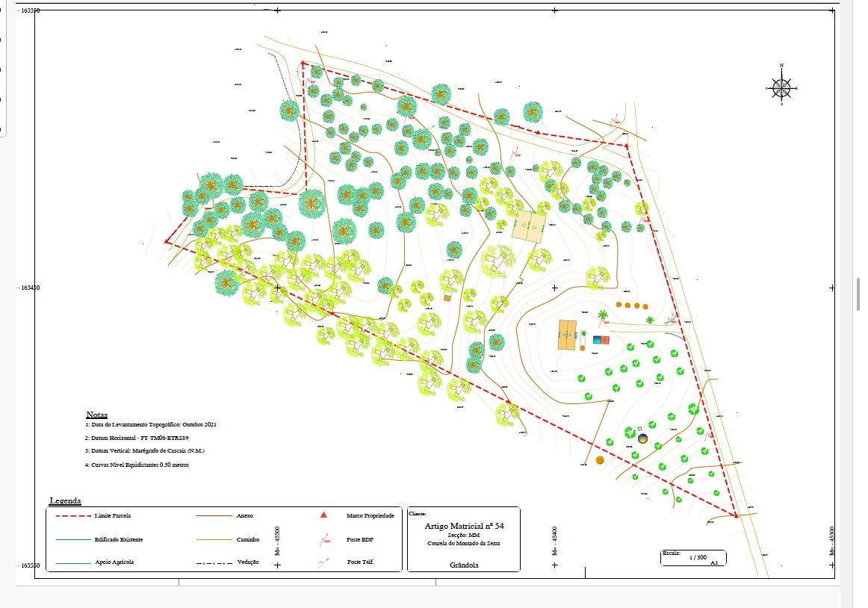Image resolution: width=868 pixels, height=608 pixels.
Task: Click the Artigo Matricial nº 54 title
Action: click(x=464, y=526)
